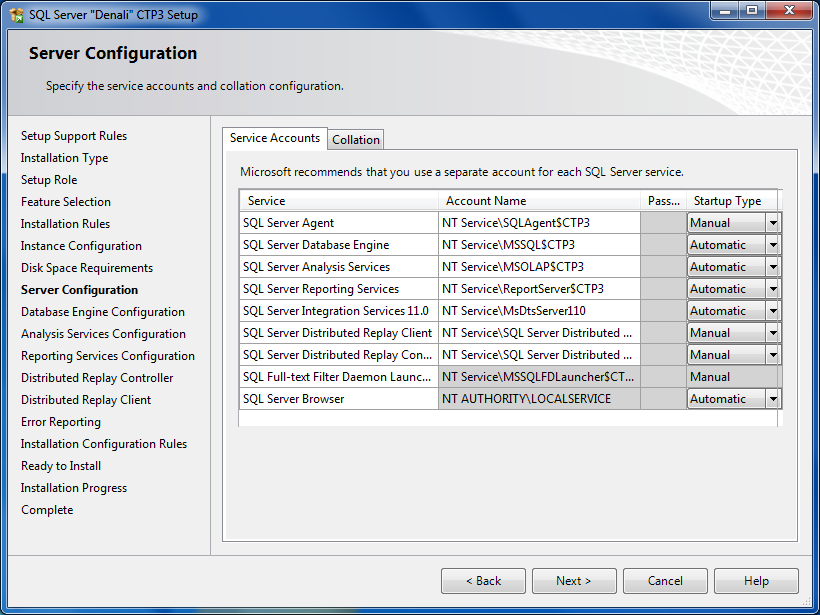Click the Next button
Screen dimensions: 820x615
574,581
